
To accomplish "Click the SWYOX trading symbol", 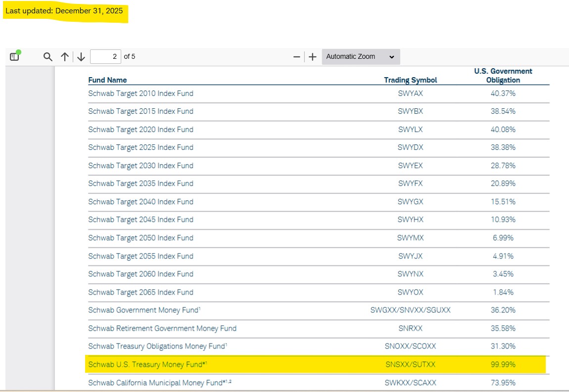I will [x=410, y=292].
